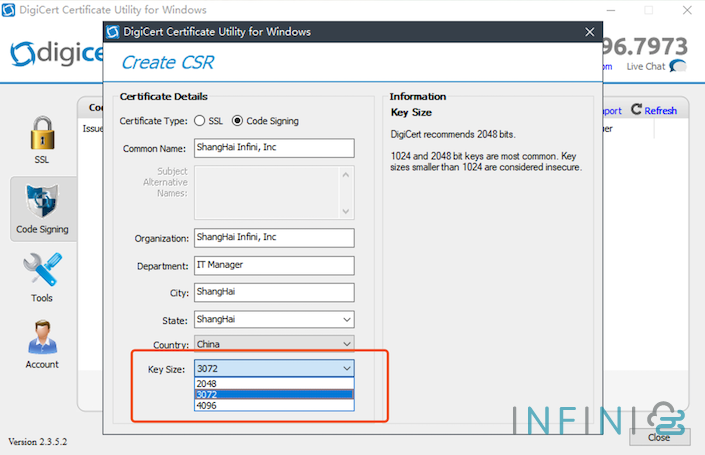Click the 'DigiCert recommends 2048 bits.' text

pos(453,134)
